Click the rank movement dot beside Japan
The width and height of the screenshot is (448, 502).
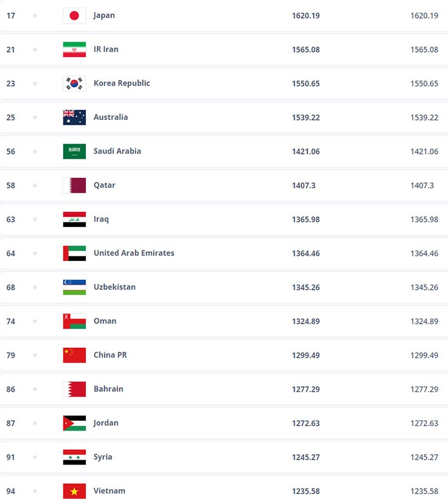35,16
